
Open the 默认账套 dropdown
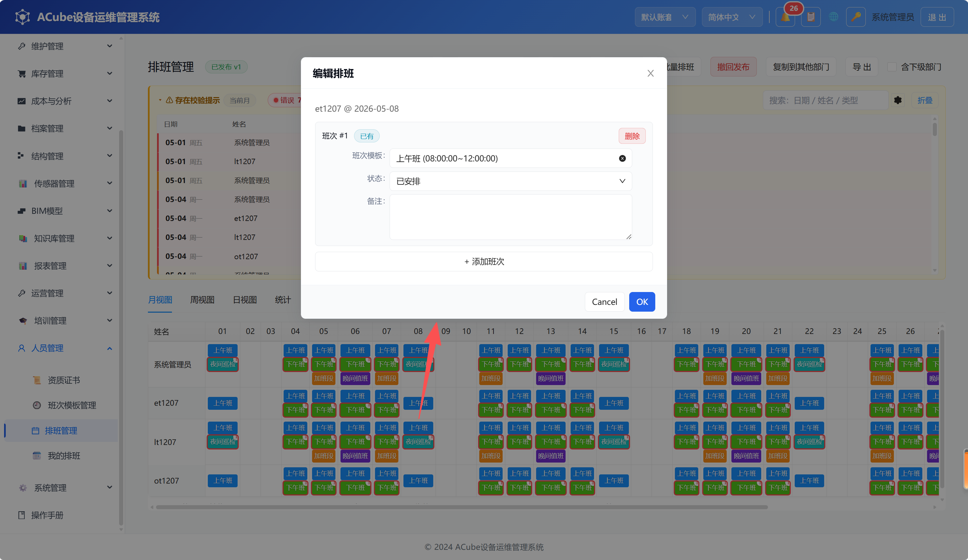click(665, 17)
